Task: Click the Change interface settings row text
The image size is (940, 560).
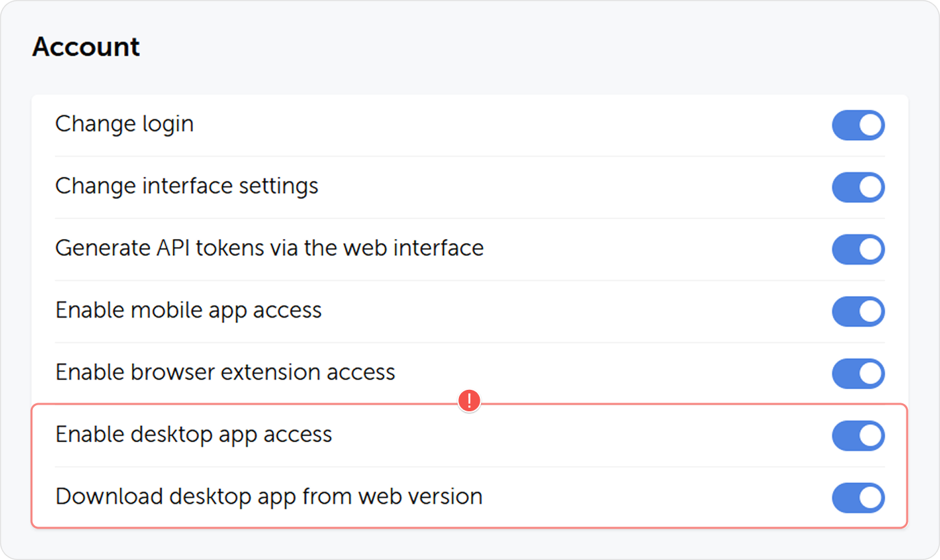Action: (x=186, y=187)
